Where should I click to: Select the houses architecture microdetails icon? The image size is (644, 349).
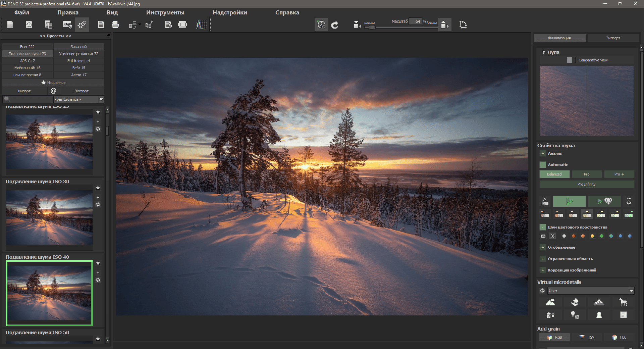(550, 315)
